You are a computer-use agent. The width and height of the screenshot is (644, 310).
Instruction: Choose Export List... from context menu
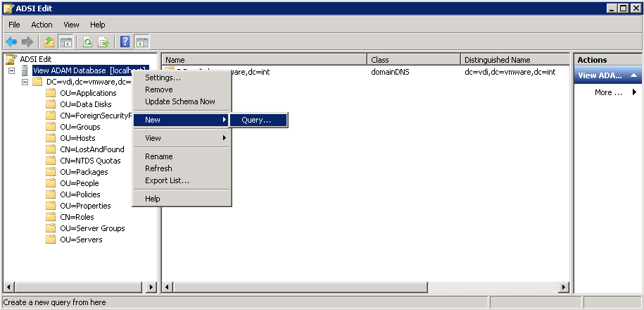pos(182,180)
